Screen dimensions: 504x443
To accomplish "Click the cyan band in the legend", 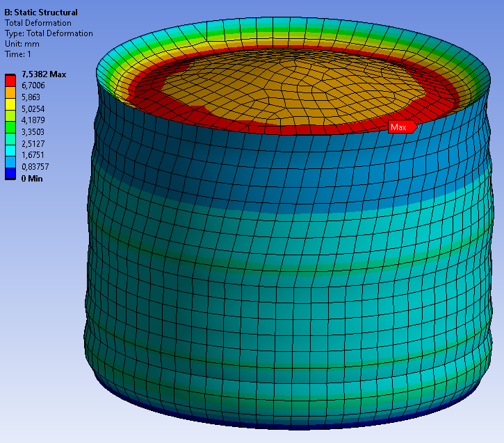I will click(10, 150).
